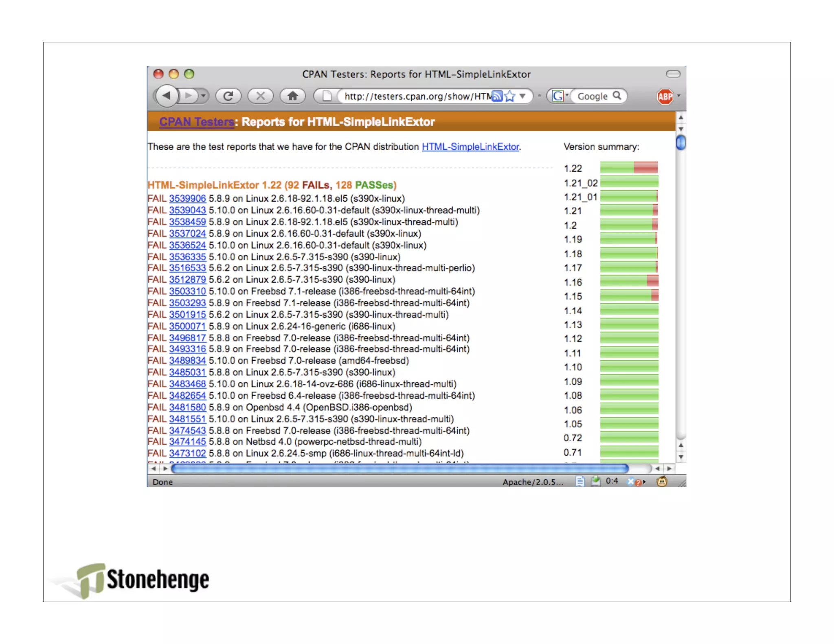Click the browser Back arrow button
834x644 pixels.
click(167, 96)
